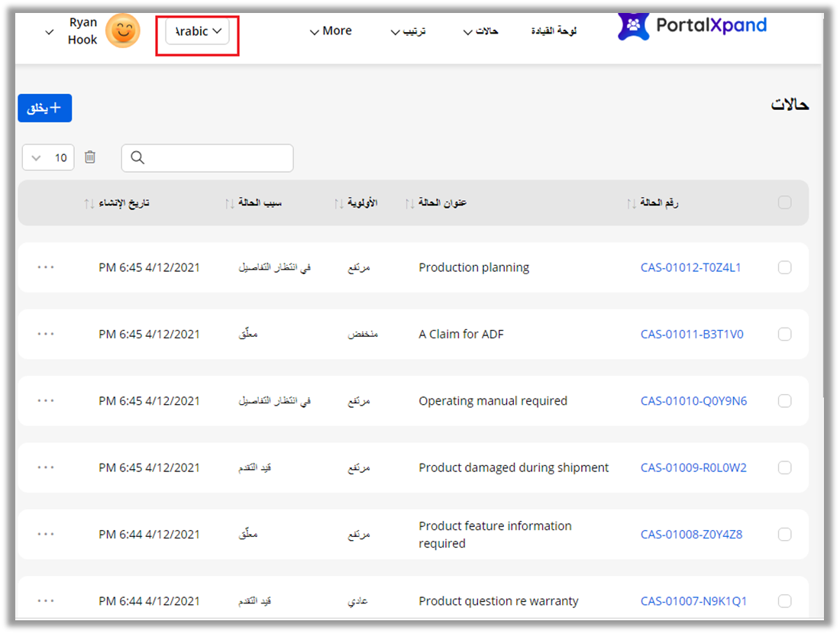Image resolution: width=840 pixels, height=634 pixels.
Task: Open three-dot menu for Production planning row
Action: coord(46,267)
